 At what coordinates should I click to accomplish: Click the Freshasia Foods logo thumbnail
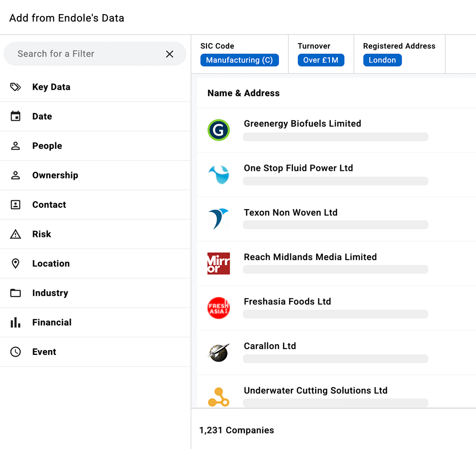tap(219, 308)
